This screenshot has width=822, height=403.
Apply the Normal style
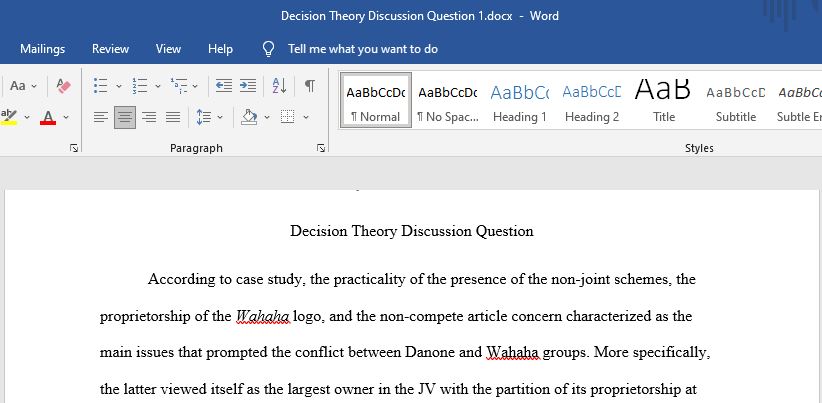pos(376,101)
